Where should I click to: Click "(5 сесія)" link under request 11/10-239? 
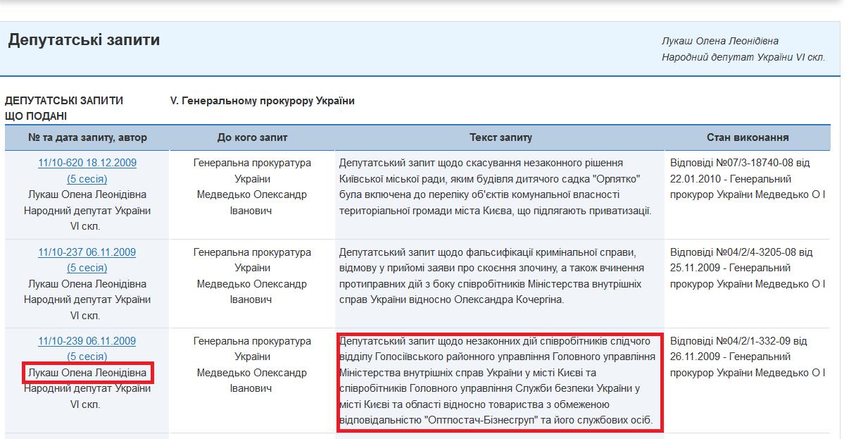point(87,357)
